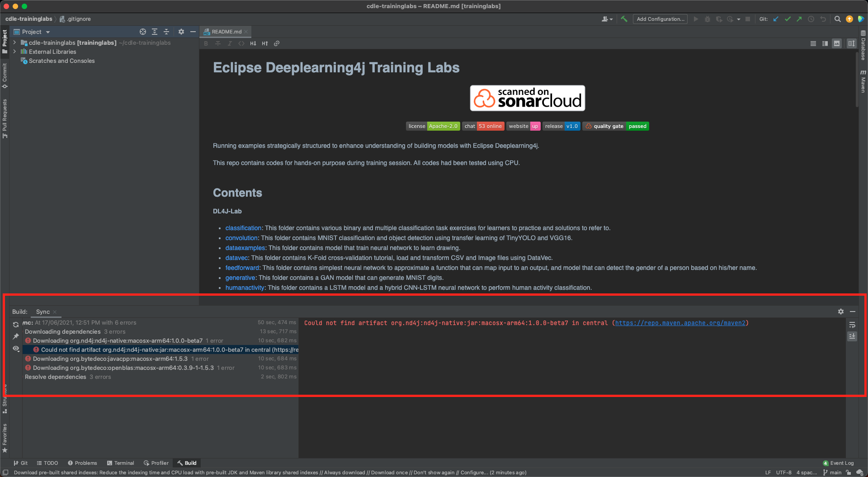868x477 pixels.
Task: Select Resolve dependencies 3 errors row
Action: [160, 377]
